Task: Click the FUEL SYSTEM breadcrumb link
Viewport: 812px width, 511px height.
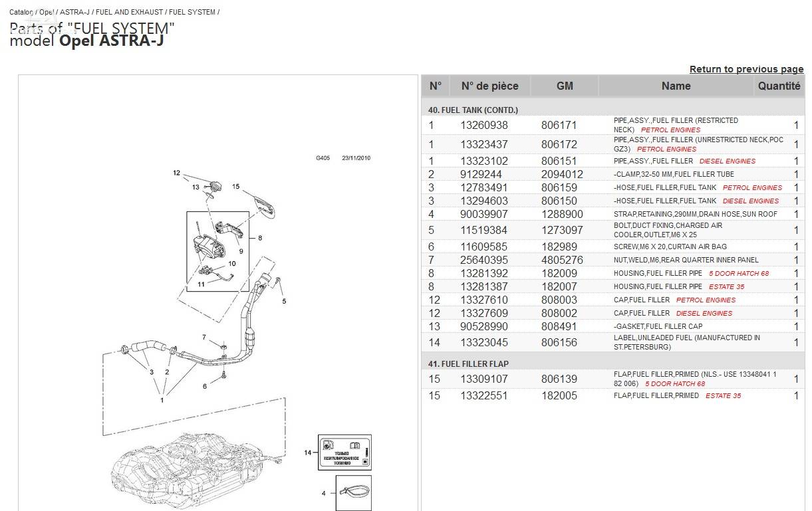Action: pos(192,12)
